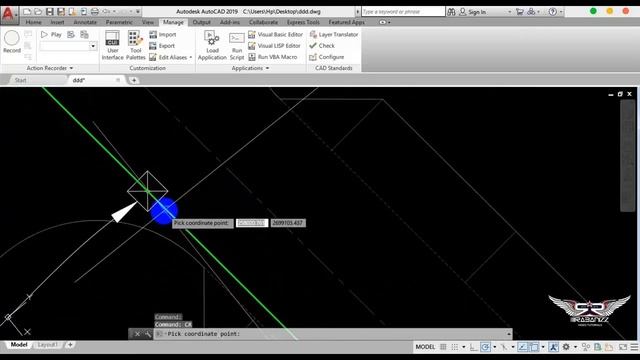
Task: Open command line customize wrench icon
Action: [148, 334]
